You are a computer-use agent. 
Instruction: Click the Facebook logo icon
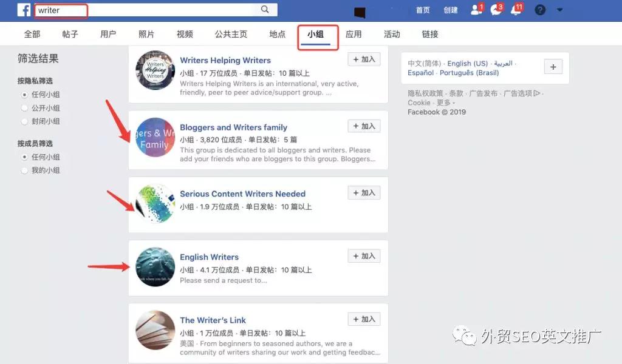click(24, 10)
